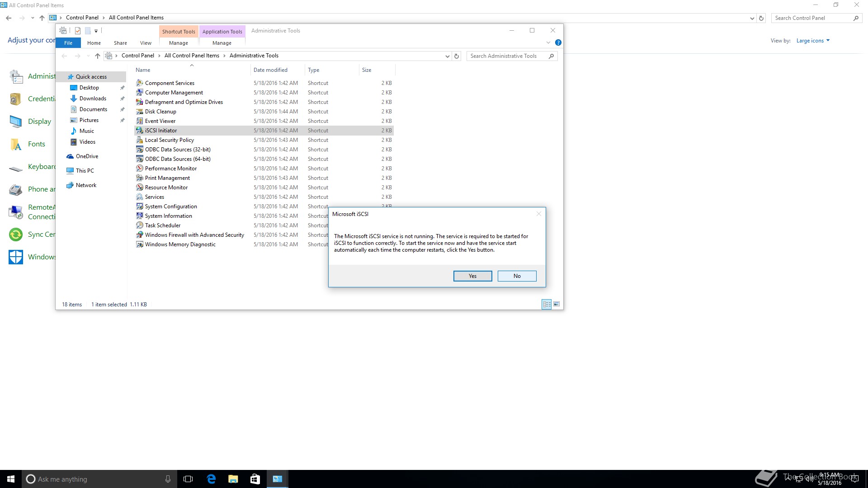Click the Cortana microphone icon
The height and width of the screenshot is (488, 868).
(168, 479)
